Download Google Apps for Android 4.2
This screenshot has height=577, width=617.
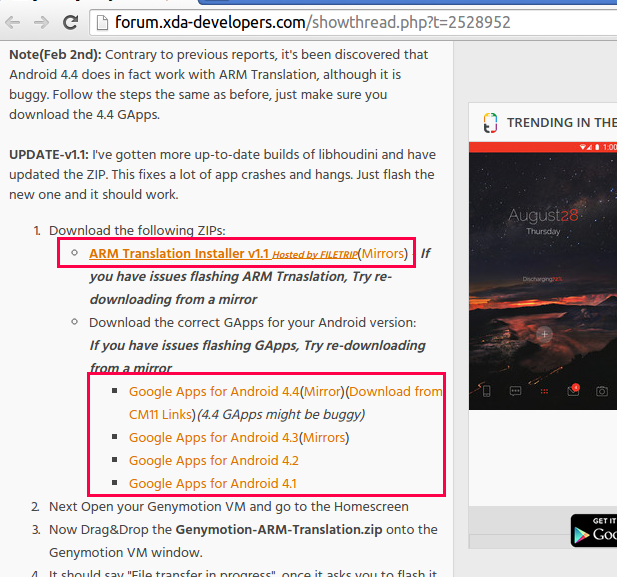[x=214, y=460]
